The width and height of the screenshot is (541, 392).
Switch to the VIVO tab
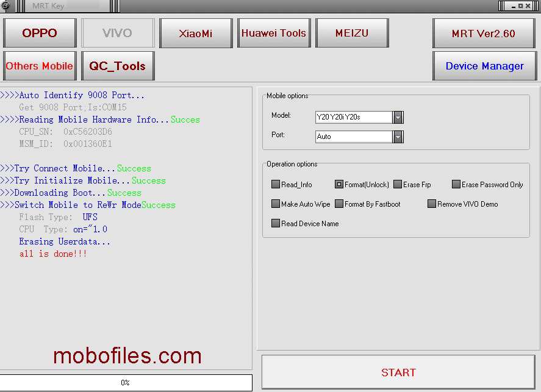[118, 33]
